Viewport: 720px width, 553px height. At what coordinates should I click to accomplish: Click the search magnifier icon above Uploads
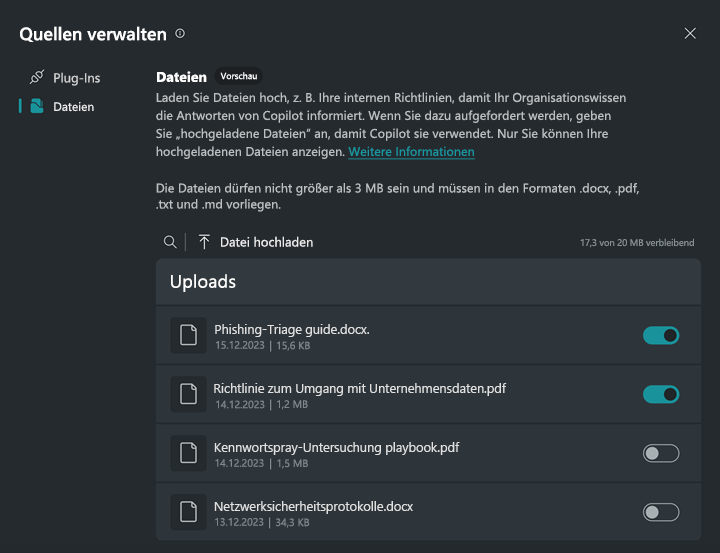(x=170, y=242)
